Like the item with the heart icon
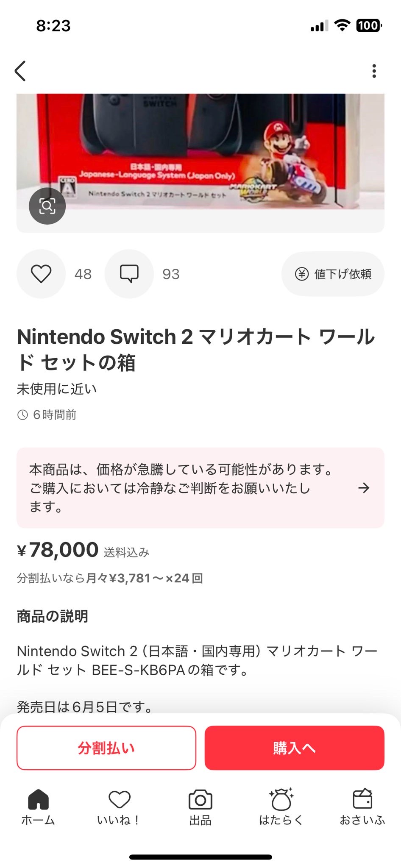The width and height of the screenshot is (401, 868). (x=41, y=274)
